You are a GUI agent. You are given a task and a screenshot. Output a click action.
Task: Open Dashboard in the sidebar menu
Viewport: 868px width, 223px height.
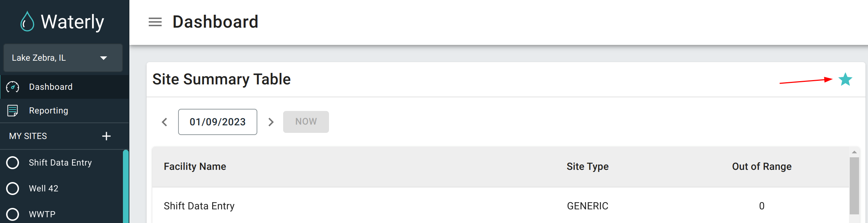51,87
